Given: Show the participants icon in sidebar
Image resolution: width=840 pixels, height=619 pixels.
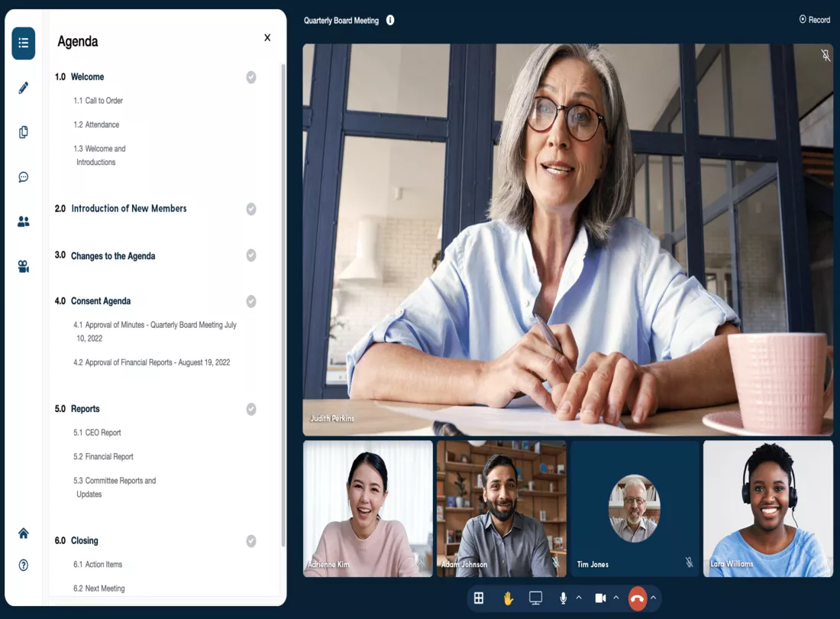Looking at the screenshot, I should [x=24, y=222].
